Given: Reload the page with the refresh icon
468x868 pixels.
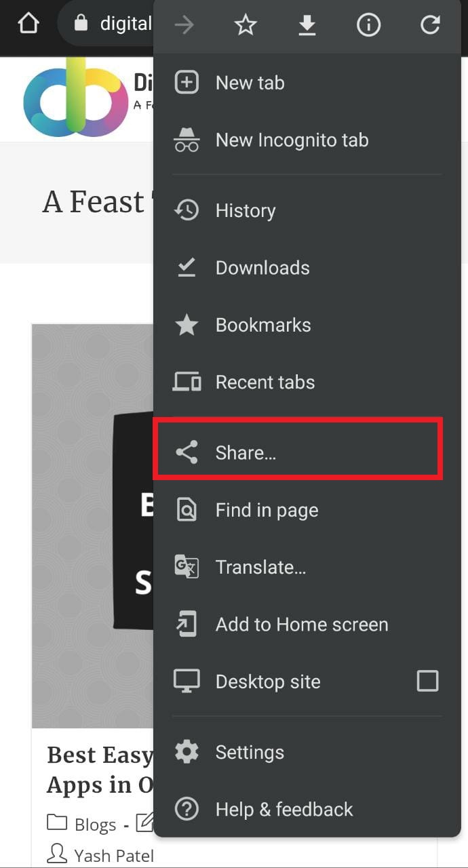Looking at the screenshot, I should 430,25.
